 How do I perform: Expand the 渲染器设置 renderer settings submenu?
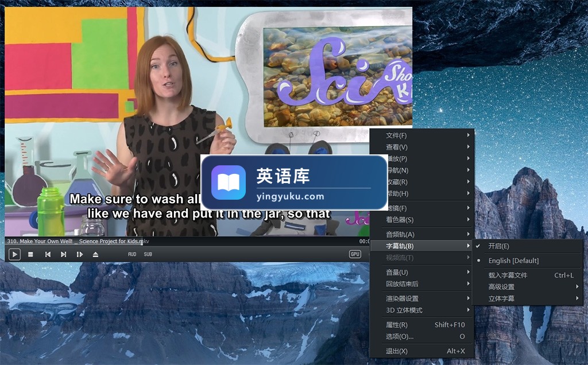[422, 298]
